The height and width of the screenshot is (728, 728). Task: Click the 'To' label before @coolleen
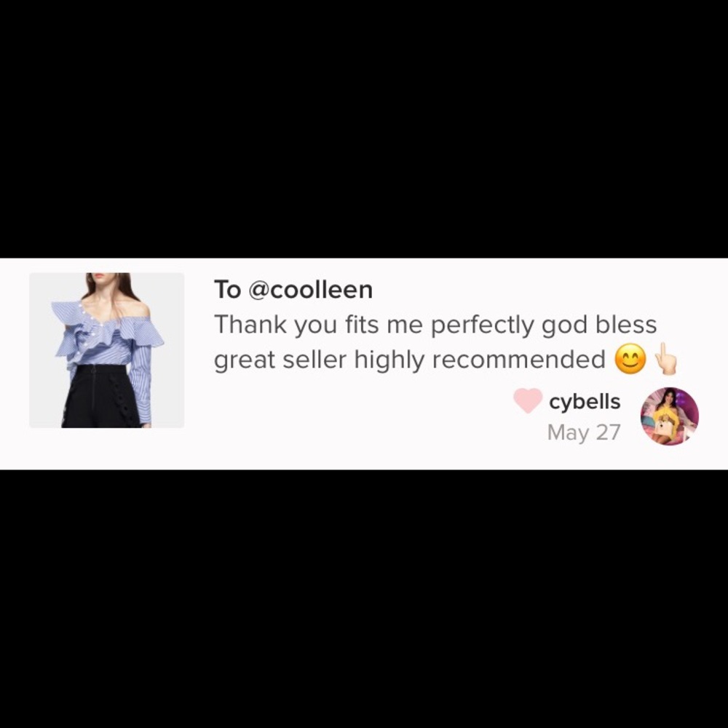pos(227,290)
